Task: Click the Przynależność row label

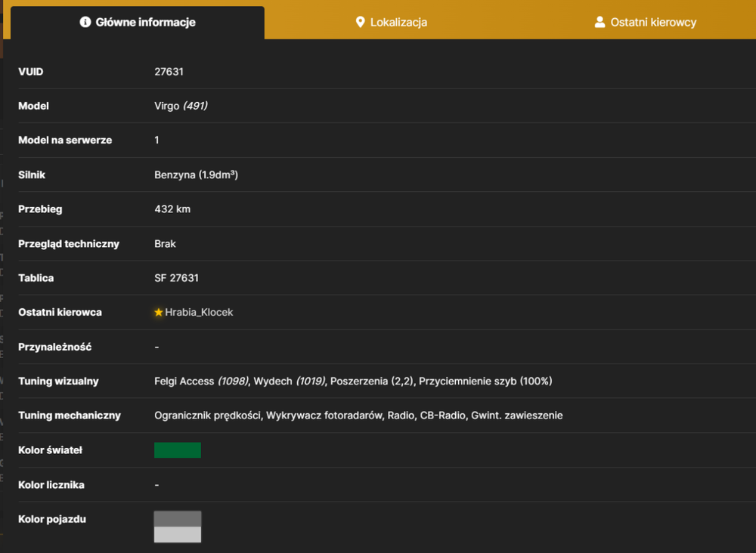Action: click(54, 347)
